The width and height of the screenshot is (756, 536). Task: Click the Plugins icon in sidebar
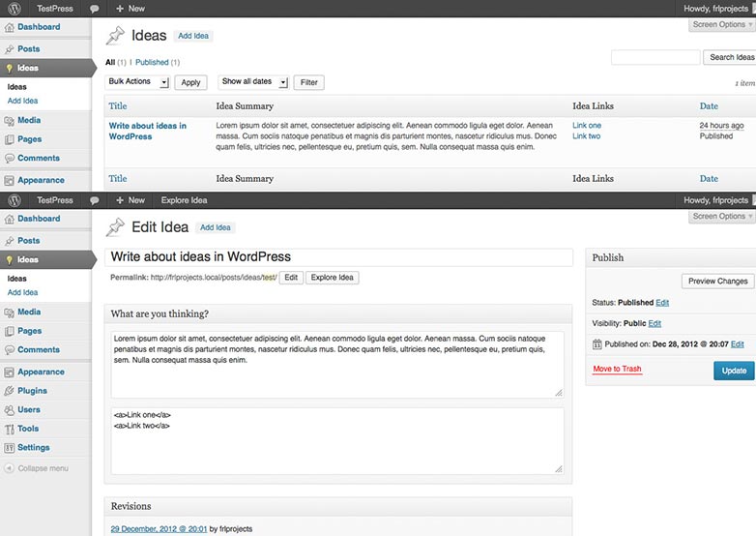pos(9,391)
